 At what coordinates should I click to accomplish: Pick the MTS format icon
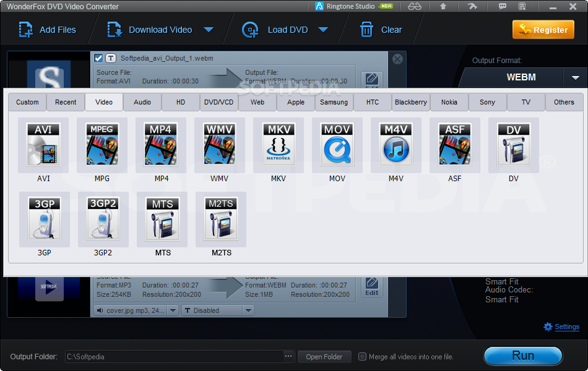point(162,220)
